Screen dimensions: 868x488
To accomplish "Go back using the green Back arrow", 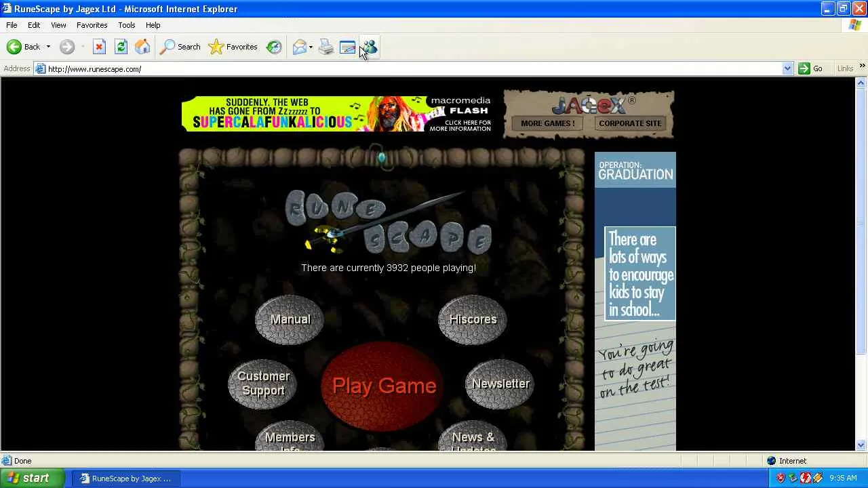I will pos(23,47).
